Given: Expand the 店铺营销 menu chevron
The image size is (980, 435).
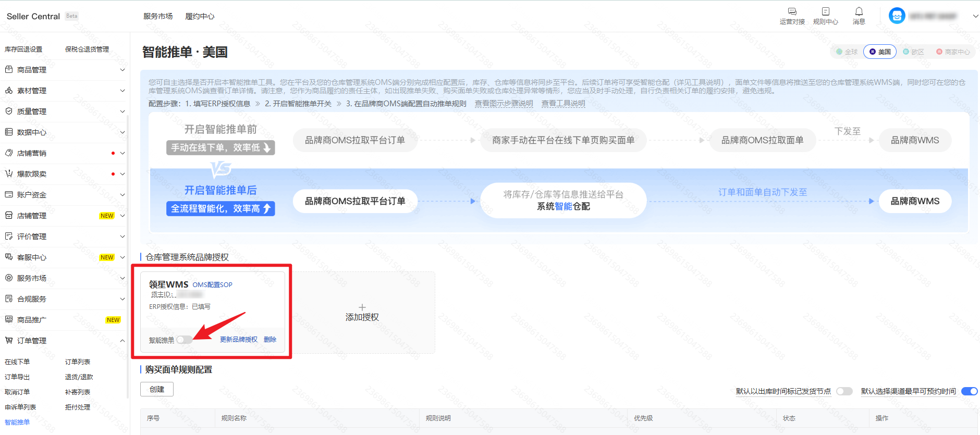Looking at the screenshot, I should click(123, 153).
